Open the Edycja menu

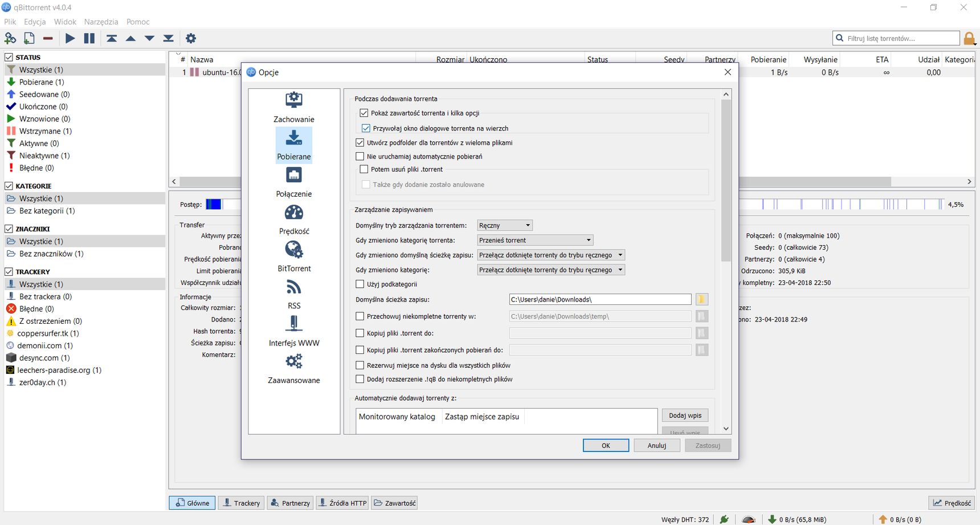tap(35, 22)
